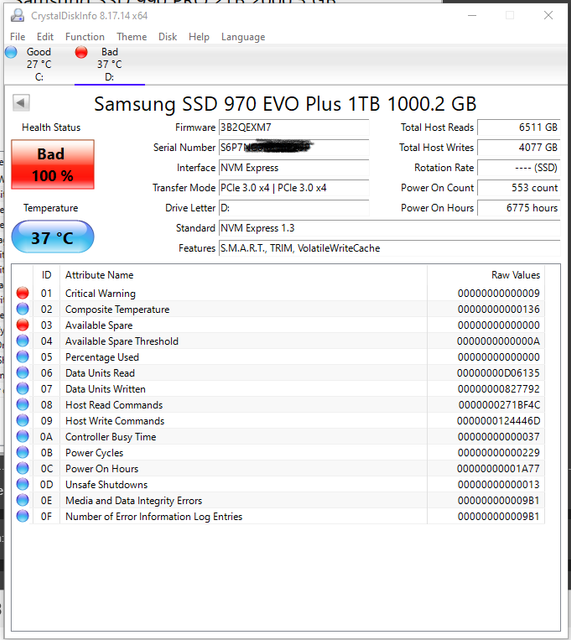
Task: Click the Rotation Rate value ---- (SSD)
Action: pos(519,168)
